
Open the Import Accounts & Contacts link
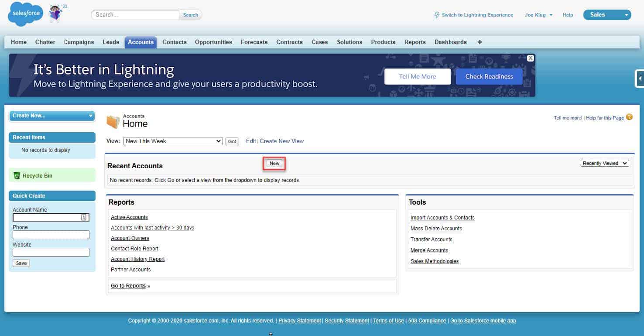pos(442,217)
